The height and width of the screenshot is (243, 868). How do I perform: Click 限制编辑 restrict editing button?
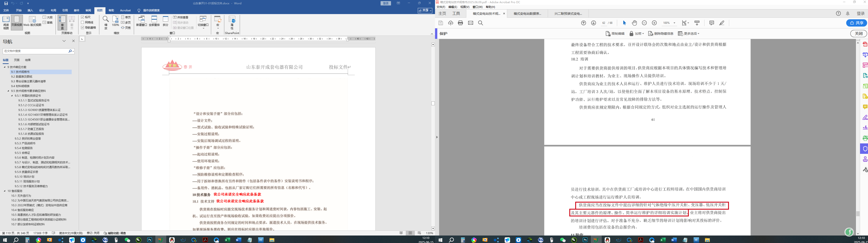[x=615, y=34]
